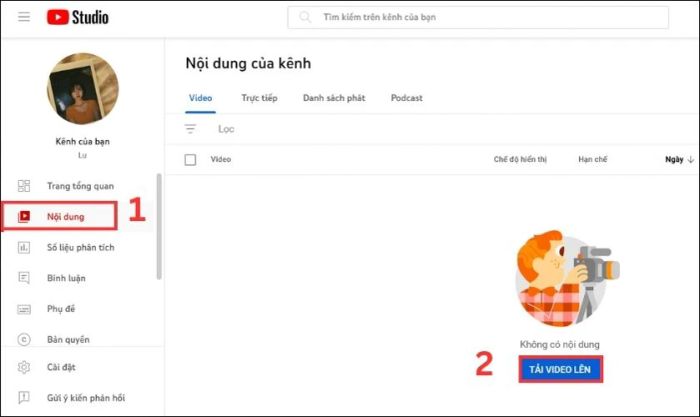The width and height of the screenshot is (700, 417).
Task: Click the Kênh của bạn label
Action: coord(83,142)
